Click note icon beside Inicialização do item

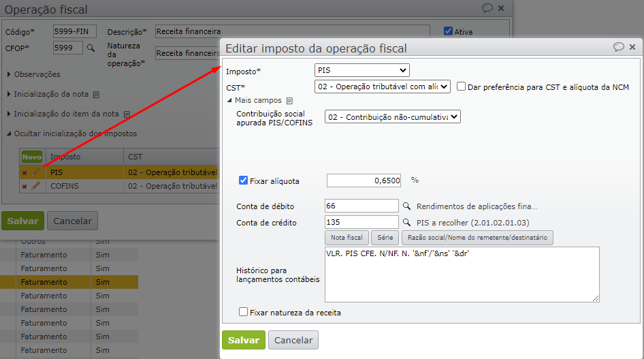(127, 114)
